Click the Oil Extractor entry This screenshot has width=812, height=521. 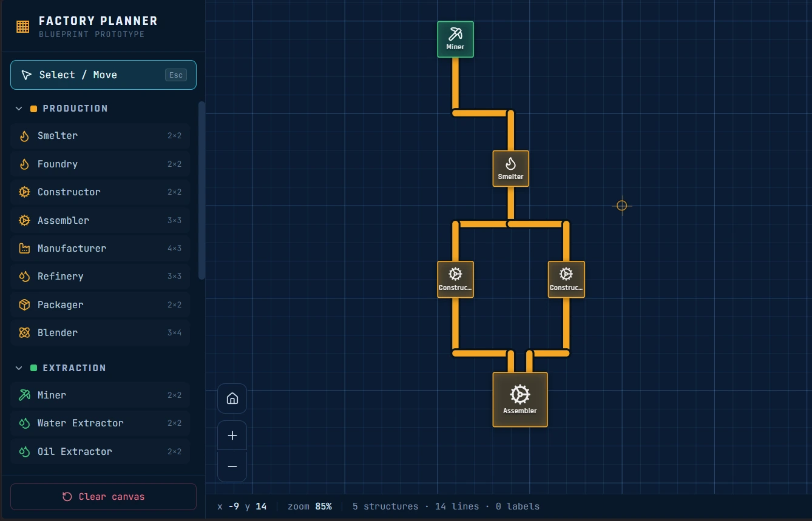pyautogui.click(x=100, y=451)
